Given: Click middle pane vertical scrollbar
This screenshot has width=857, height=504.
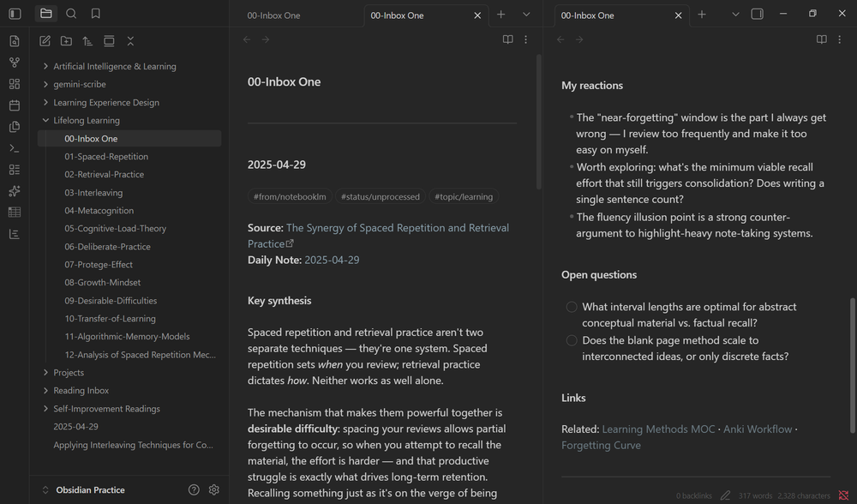Looking at the screenshot, I should coord(538,122).
